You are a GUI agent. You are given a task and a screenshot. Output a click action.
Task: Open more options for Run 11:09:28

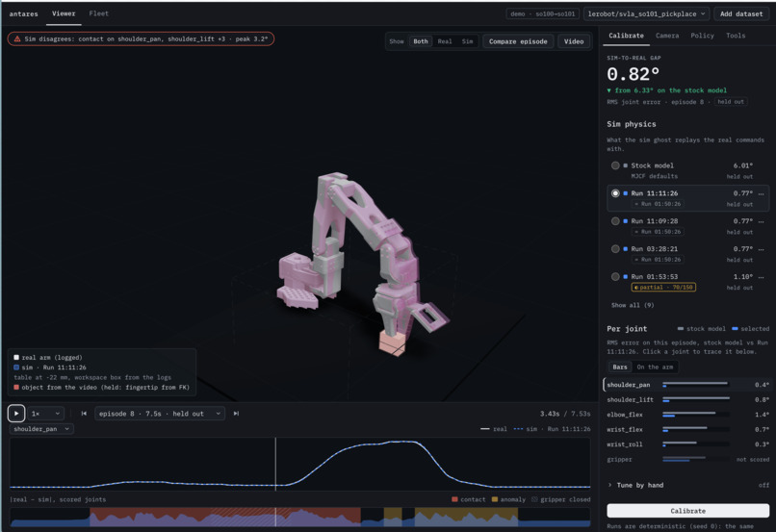762,221
